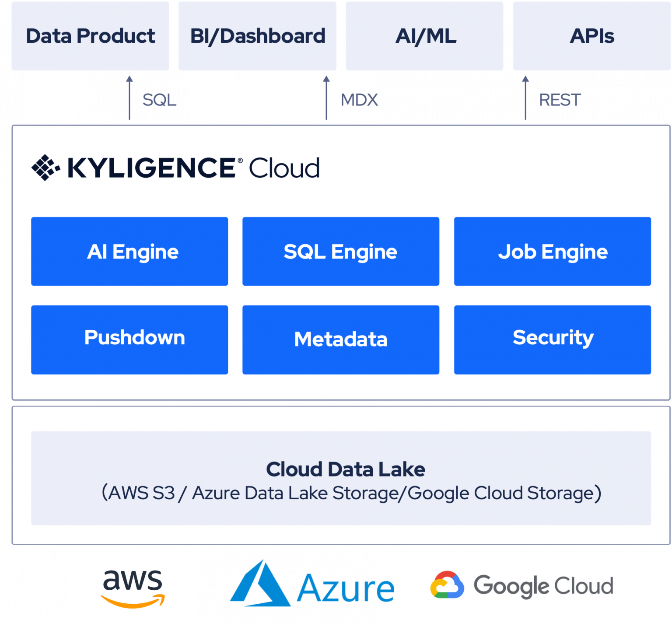
Task: Switch to the Data Product tab
Action: coord(91,36)
